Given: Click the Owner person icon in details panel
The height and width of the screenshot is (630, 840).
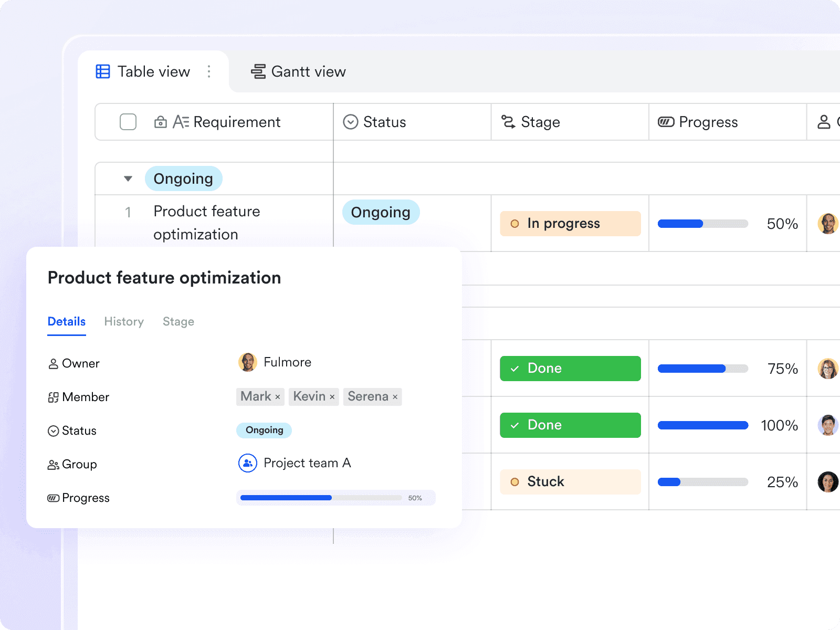Looking at the screenshot, I should point(53,363).
